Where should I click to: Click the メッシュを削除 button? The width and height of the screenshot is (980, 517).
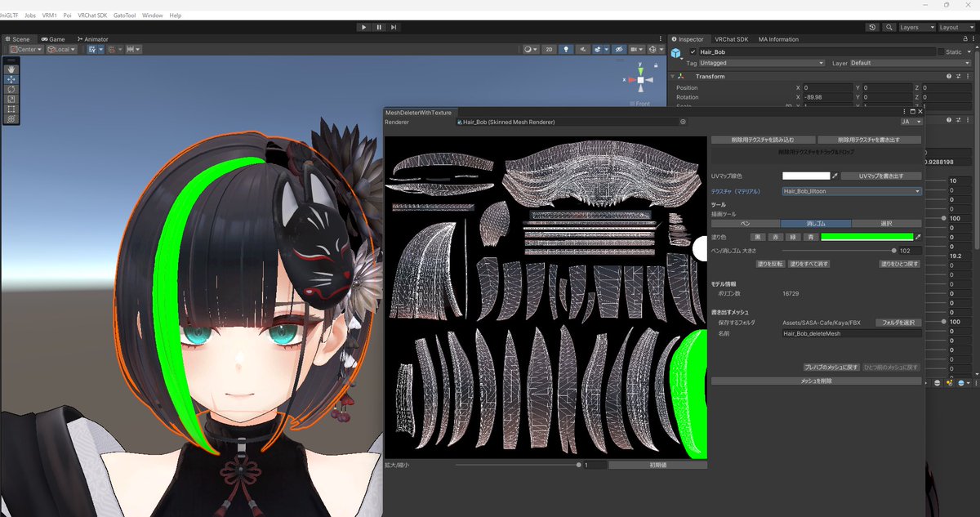pos(817,381)
